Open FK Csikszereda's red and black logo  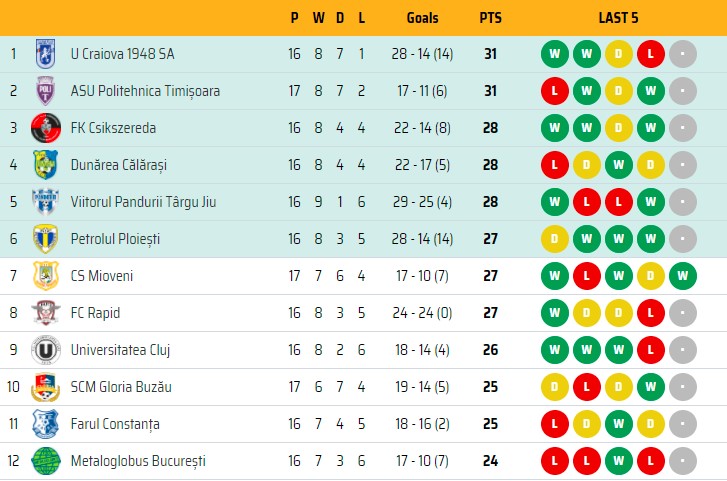click(x=45, y=128)
